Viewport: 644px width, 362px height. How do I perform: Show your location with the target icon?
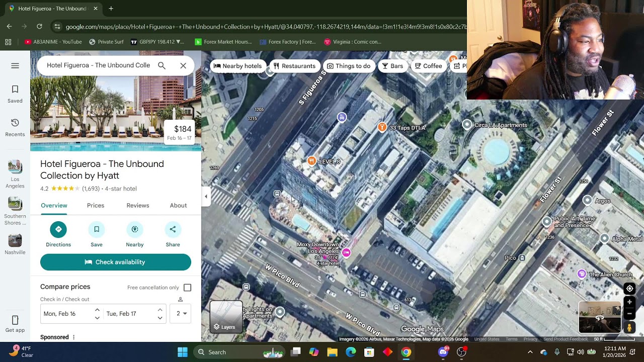point(629,289)
